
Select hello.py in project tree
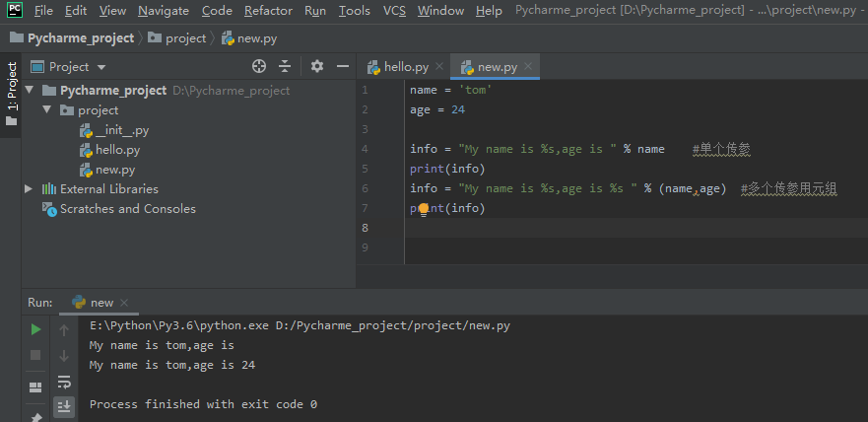[x=110, y=150]
